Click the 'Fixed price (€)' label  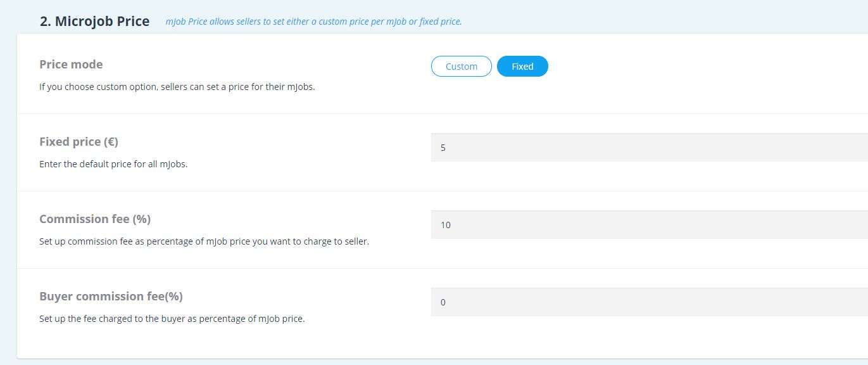coord(79,142)
